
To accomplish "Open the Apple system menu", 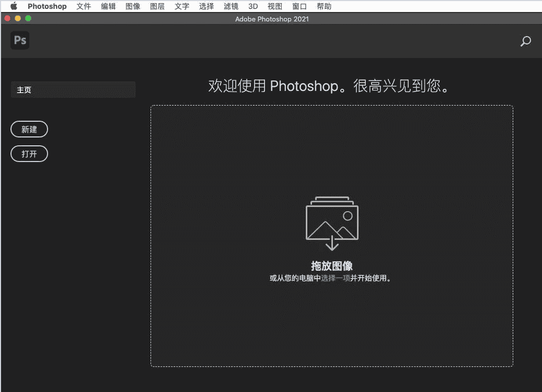I will coord(14,6).
